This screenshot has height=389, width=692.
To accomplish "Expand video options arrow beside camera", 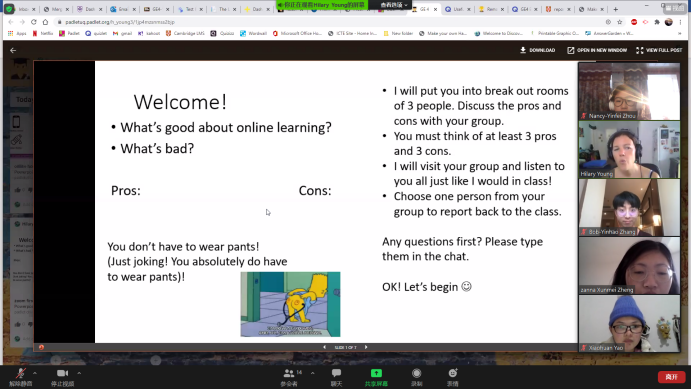I will coord(79,373).
